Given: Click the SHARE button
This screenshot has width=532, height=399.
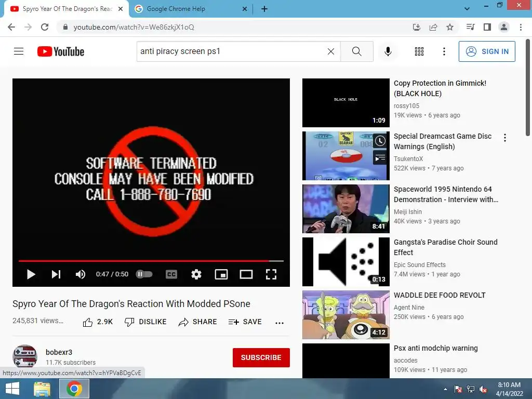Looking at the screenshot, I should (x=197, y=322).
